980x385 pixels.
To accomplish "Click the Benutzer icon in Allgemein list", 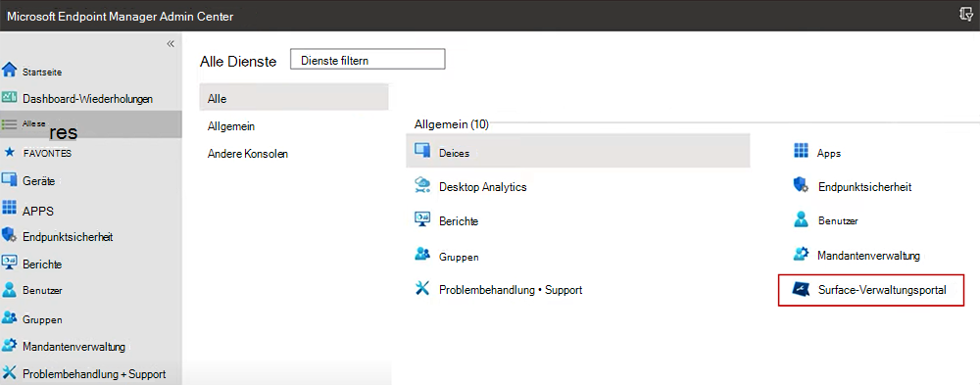I will point(801,219).
